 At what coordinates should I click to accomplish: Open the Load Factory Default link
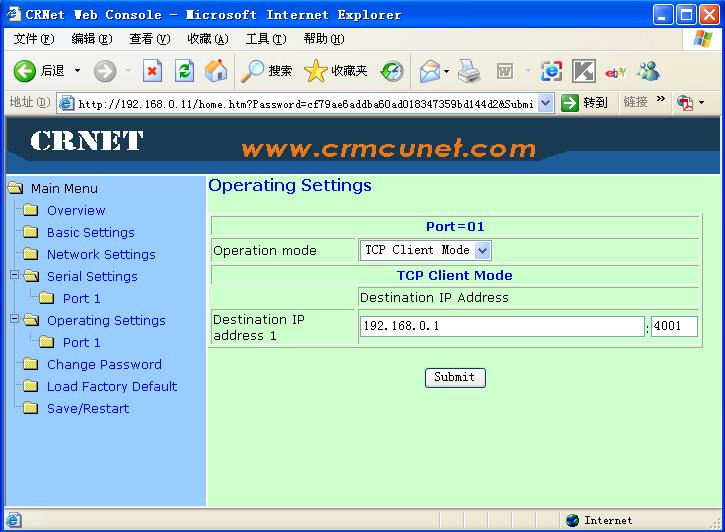(x=112, y=386)
